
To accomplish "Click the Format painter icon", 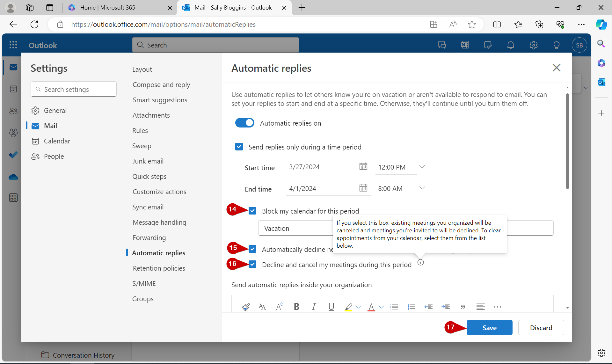I will (245, 307).
